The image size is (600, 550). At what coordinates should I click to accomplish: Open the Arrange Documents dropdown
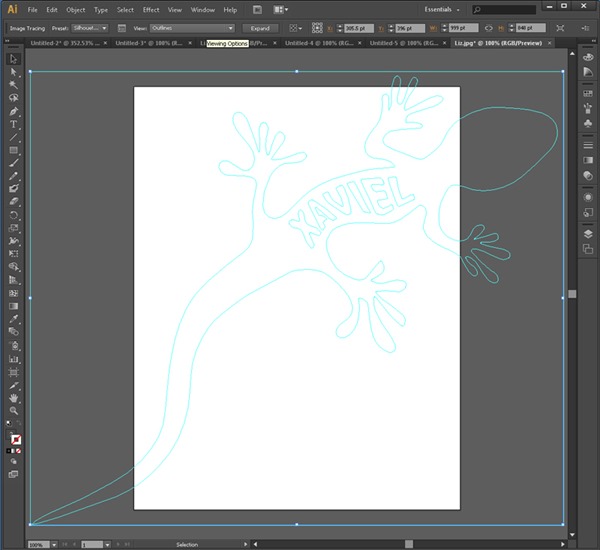(x=281, y=10)
